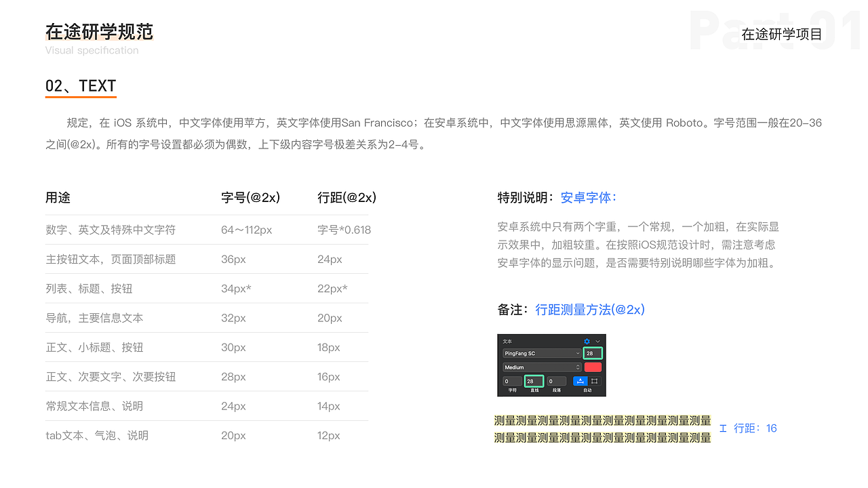Click the highlighted font size field showing 28
Viewport: 868px width, 488px height.
(593, 353)
